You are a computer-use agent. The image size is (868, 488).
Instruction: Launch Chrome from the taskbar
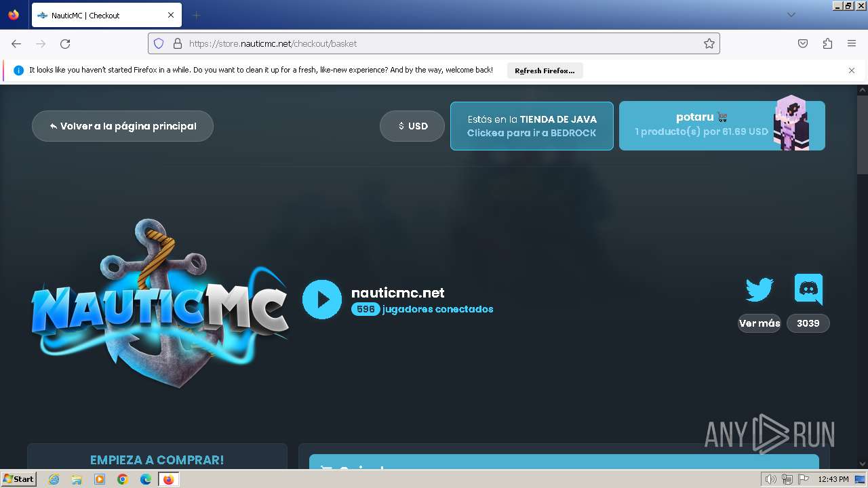[123, 479]
